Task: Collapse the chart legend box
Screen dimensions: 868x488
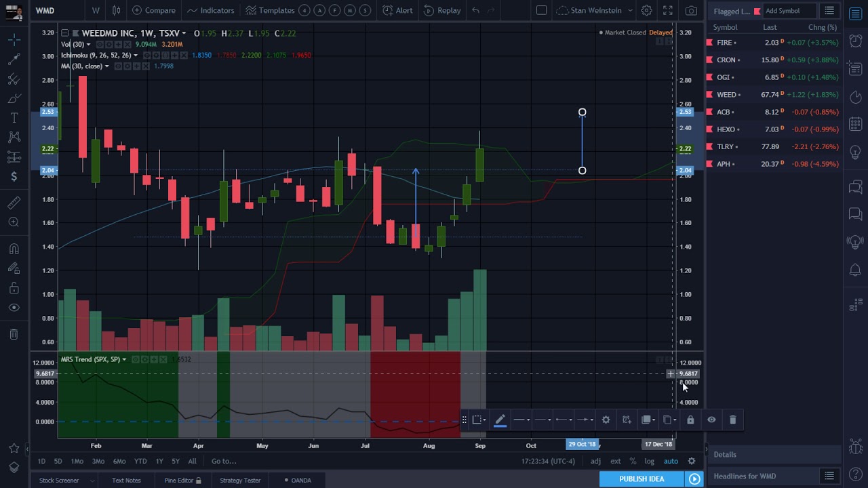Action: 64,33
